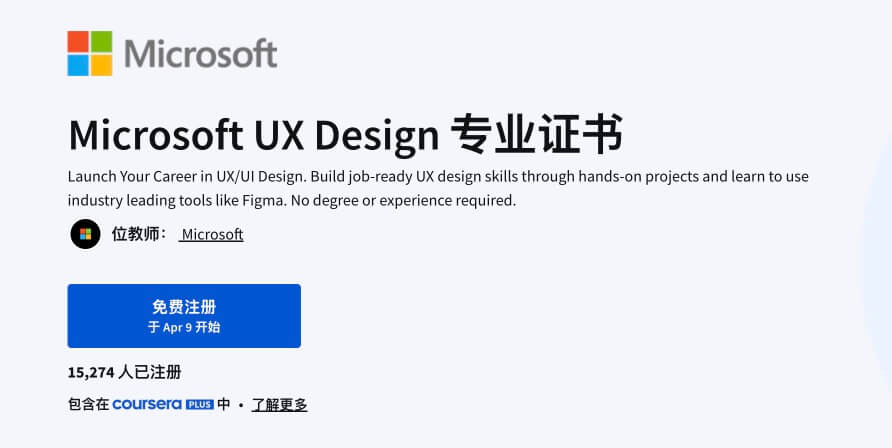This screenshot has height=448, width=892.
Task: Open the underlined Microsoft instructor link
Action: tap(212, 234)
